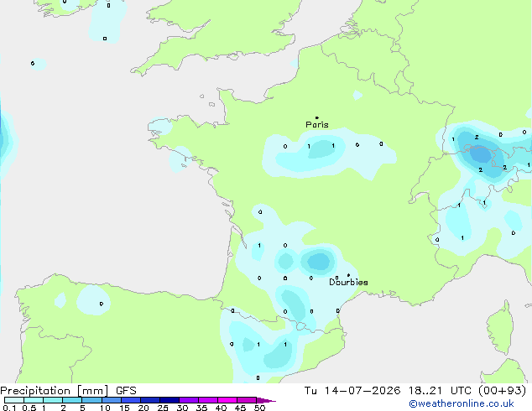The height and width of the screenshot is (411, 532).
Task: Click the 20–25 mm legend swatch
Action: (x=150, y=400)
